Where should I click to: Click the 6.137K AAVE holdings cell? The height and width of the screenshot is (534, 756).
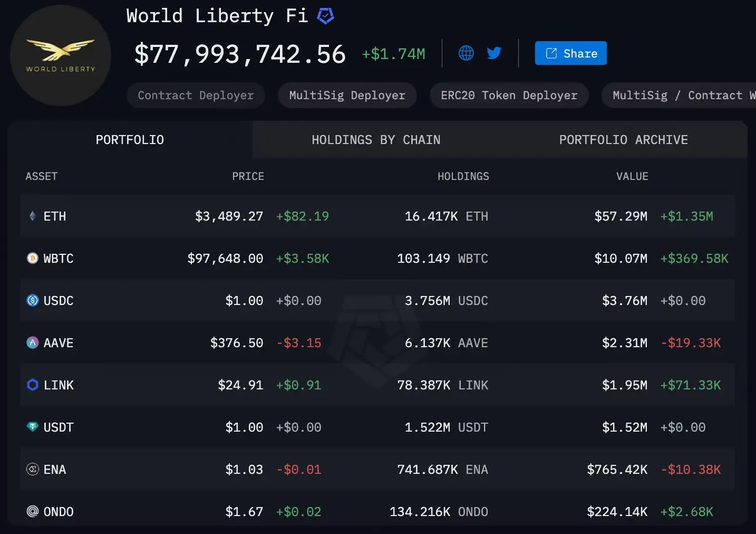(447, 343)
